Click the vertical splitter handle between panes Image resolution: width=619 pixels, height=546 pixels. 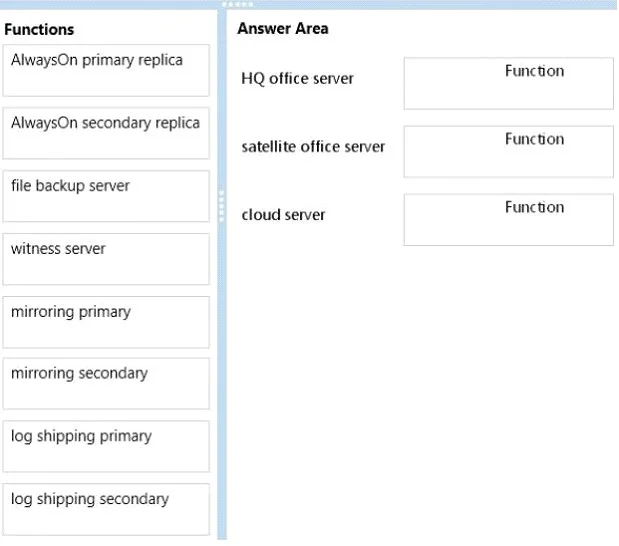(x=221, y=206)
